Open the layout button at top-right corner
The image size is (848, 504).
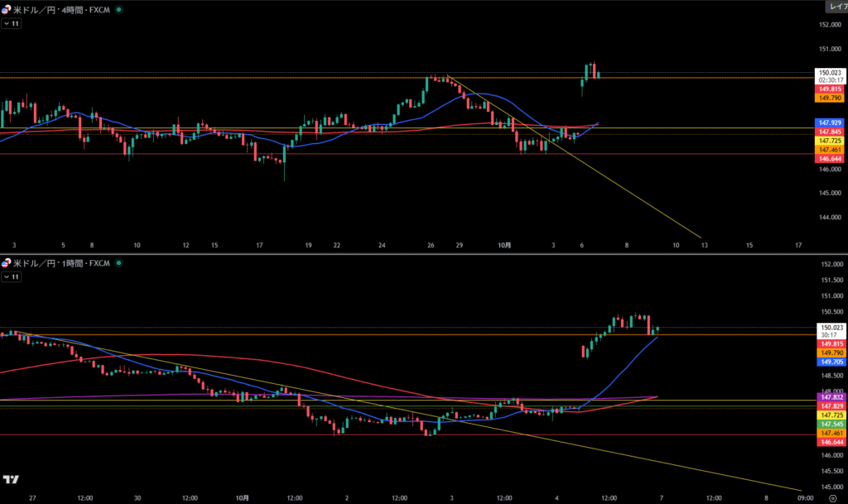[x=837, y=7]
